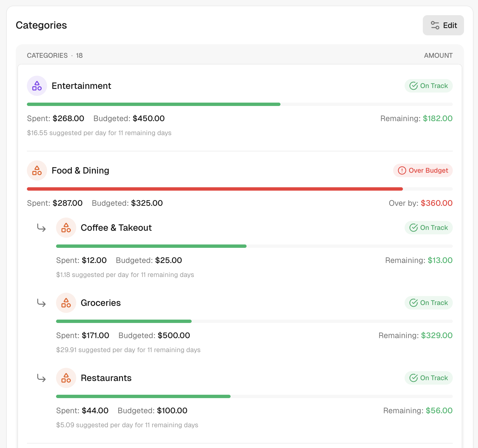Open the Restaurants category icon
The width and height of the screenshot is (478, 448).
tap(66, 378)
